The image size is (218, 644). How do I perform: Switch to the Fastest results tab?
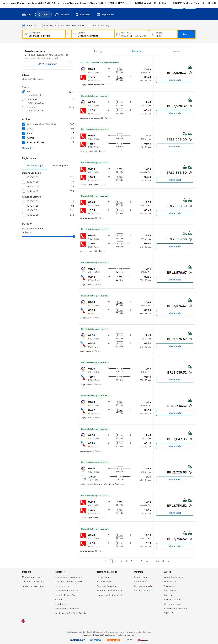(x=176, y=51)
